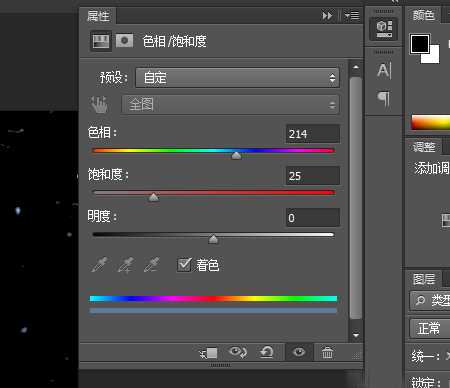Click the 色相/饱和度 panel title text
This screenshot has width=450, height=388.
point(174,42)
